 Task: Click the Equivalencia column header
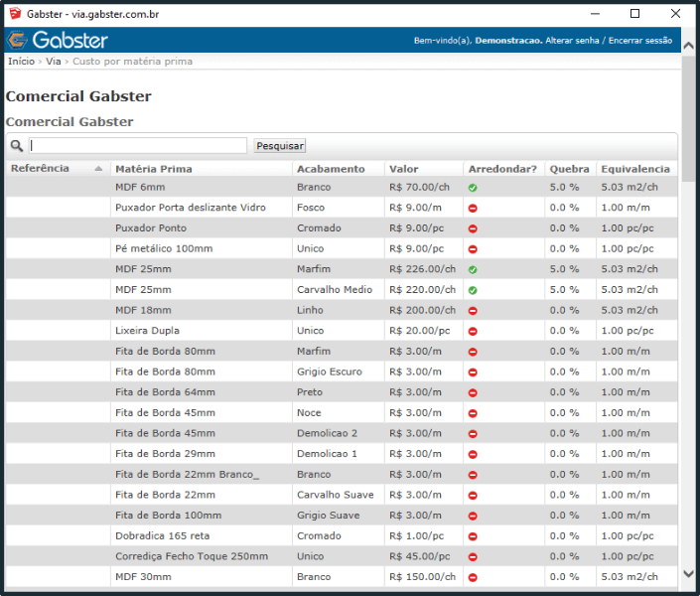point(635,169)
